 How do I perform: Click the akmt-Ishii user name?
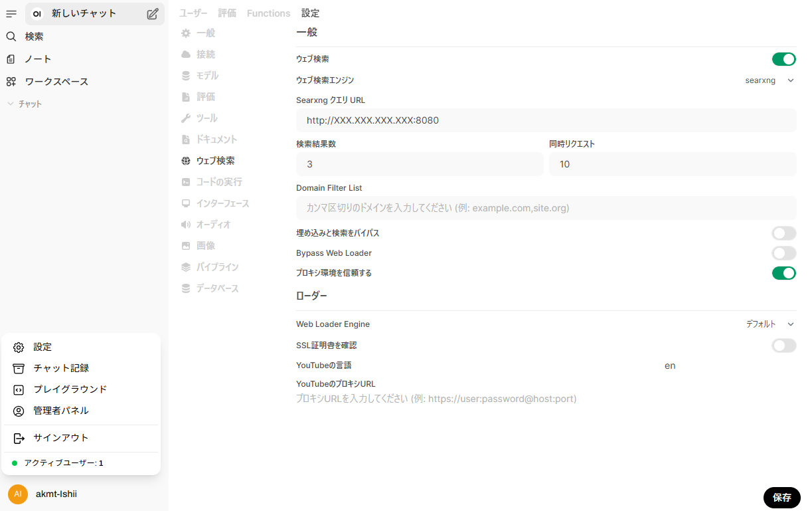pyautogui.click(x=56, y=494)
